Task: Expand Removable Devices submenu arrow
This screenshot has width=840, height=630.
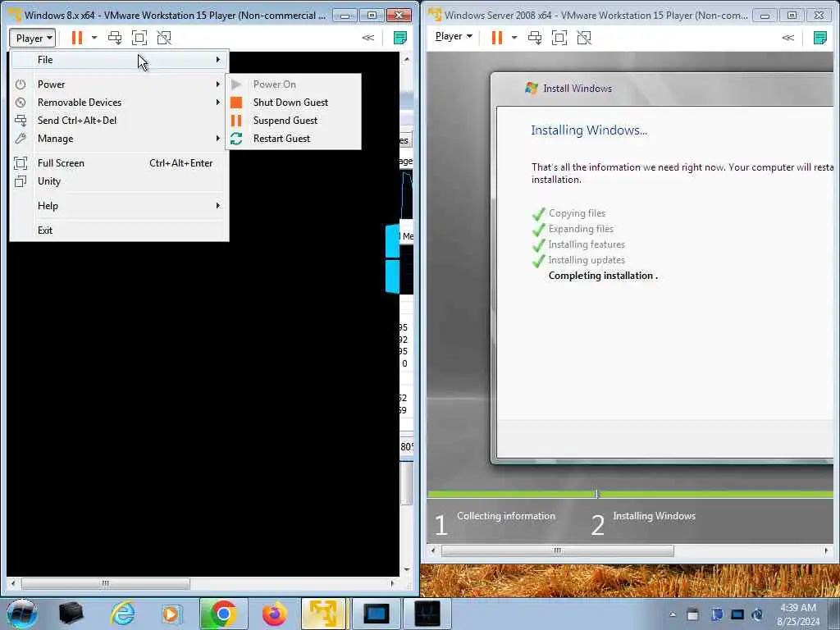Action: coord(217,102)
